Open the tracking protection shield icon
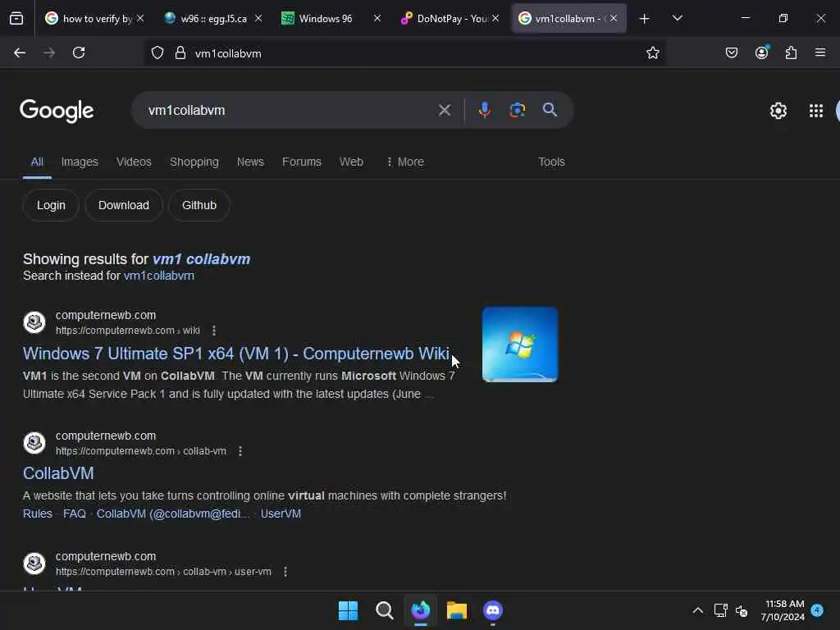The image size is (840, 630). coord(157,53)
